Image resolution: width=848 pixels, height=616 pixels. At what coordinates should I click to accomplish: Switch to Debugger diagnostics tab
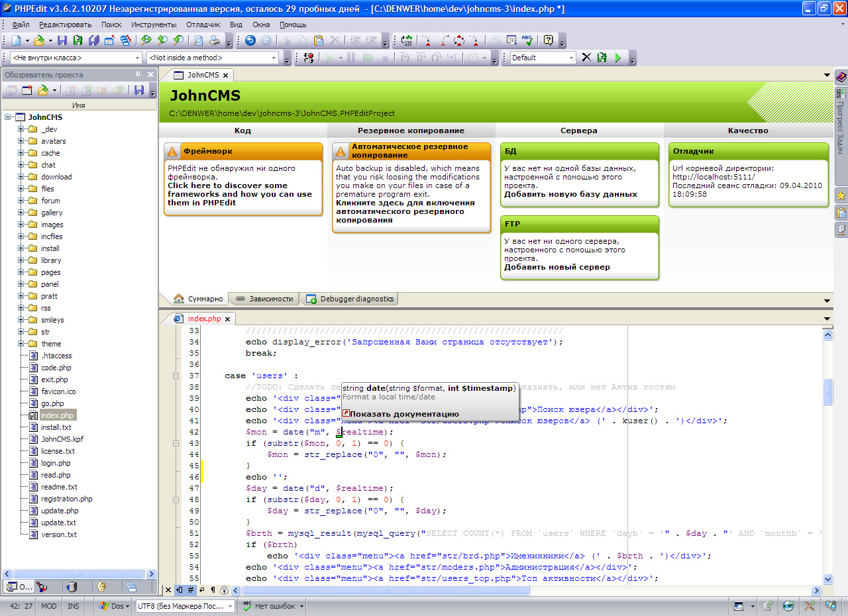point(350,299)
